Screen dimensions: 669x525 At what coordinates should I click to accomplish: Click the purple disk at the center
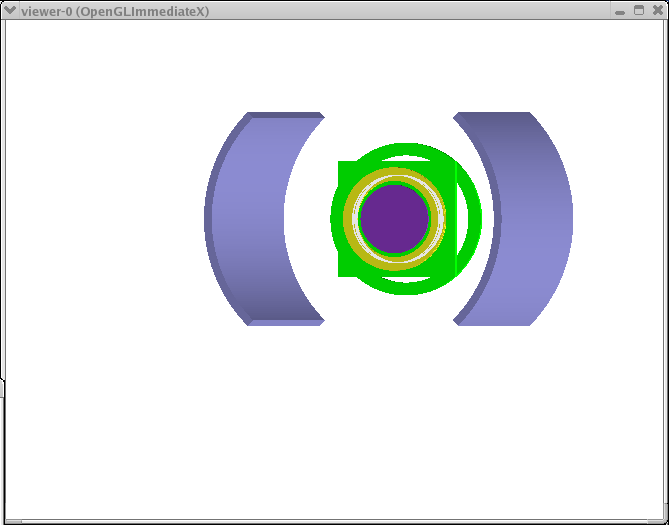(394, 218)
